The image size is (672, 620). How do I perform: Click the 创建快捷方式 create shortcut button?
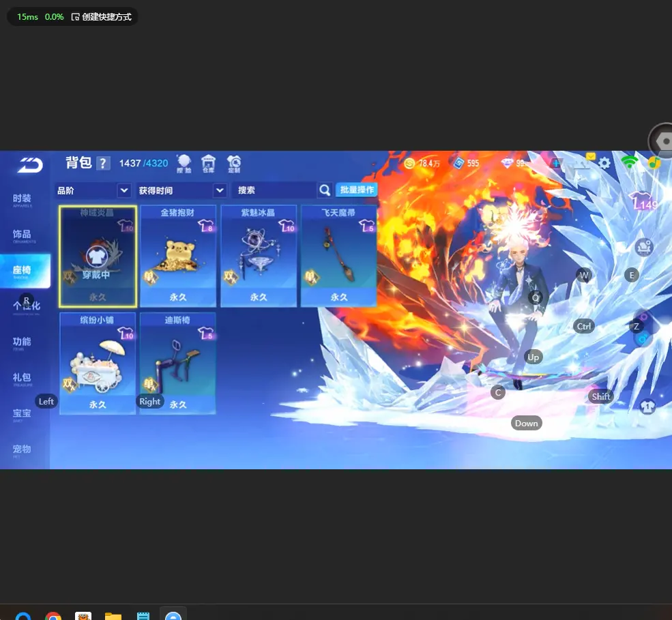[x=102, y=16]
